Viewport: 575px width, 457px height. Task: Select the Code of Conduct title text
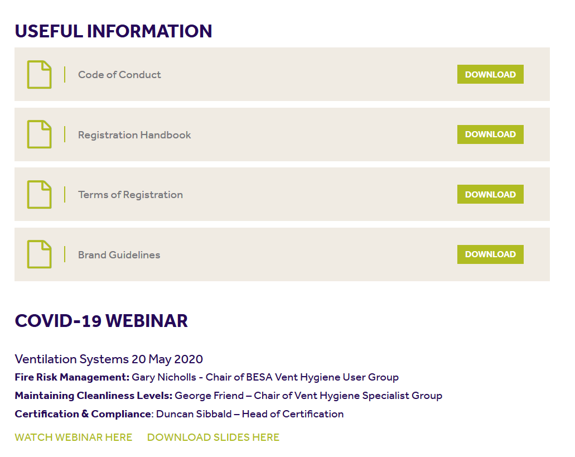pos(119,74)
